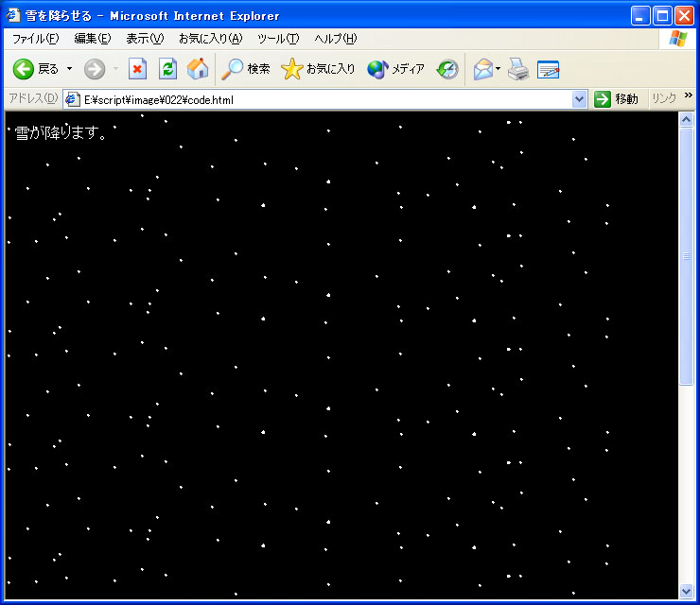Screen dimensions: 700x605
Task: Open the 編集(E) menu
Action: 93,39
